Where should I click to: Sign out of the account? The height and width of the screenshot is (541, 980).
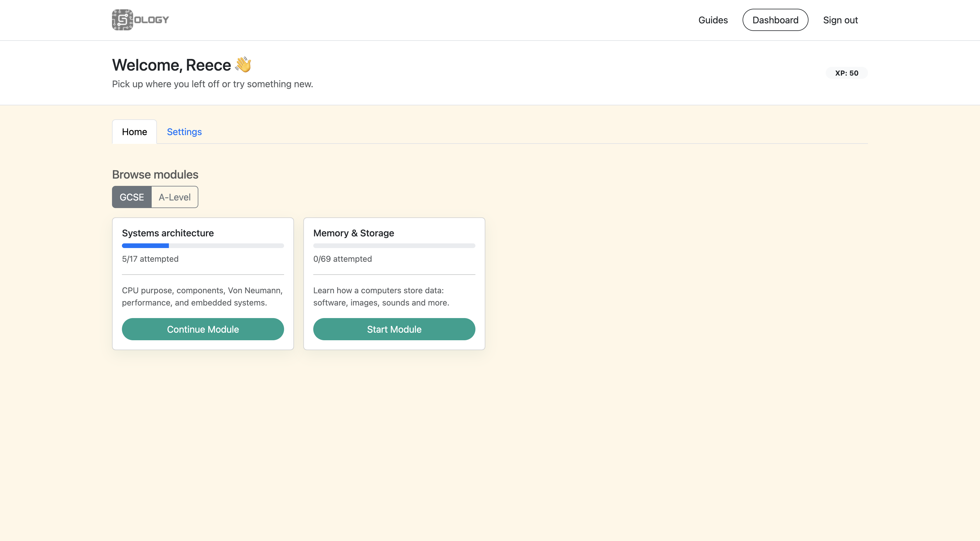click(840, 20)
